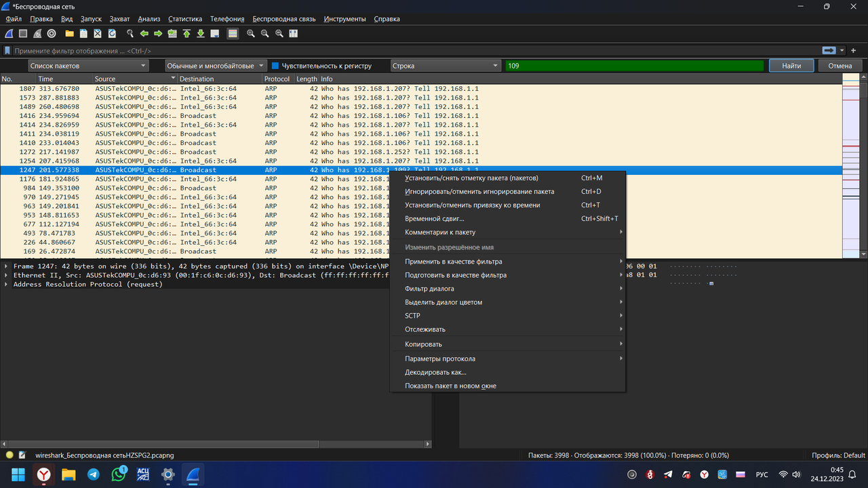Screen dimensions: 868x488
Task: Open capture file properties from the status bar icon
Action: pos(22,455)
